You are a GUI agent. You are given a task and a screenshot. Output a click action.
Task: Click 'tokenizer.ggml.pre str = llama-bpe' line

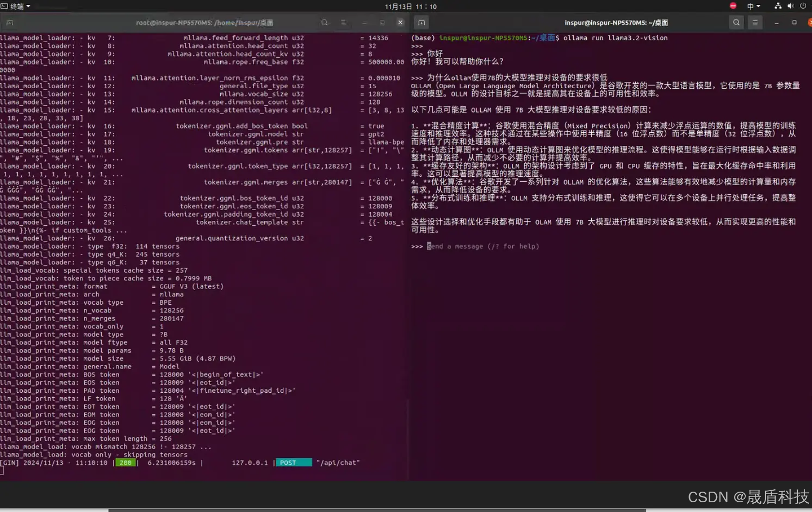coord(202,142)
